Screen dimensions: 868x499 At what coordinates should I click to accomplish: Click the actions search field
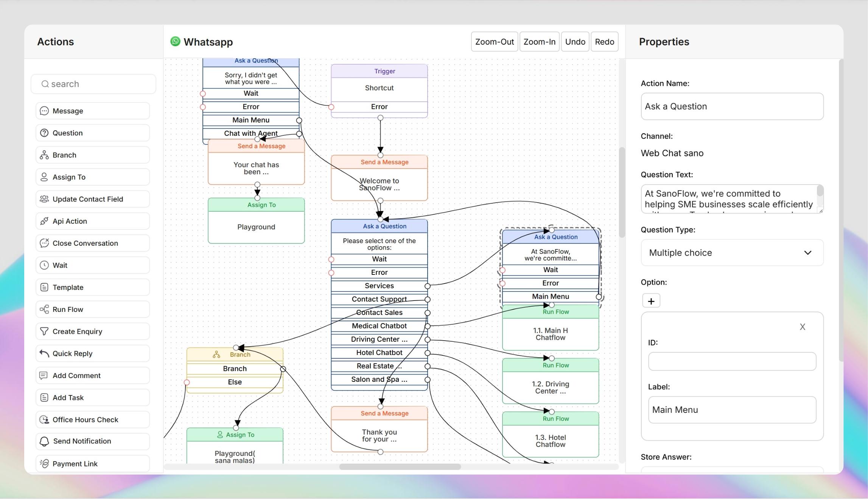coord(93,84)
